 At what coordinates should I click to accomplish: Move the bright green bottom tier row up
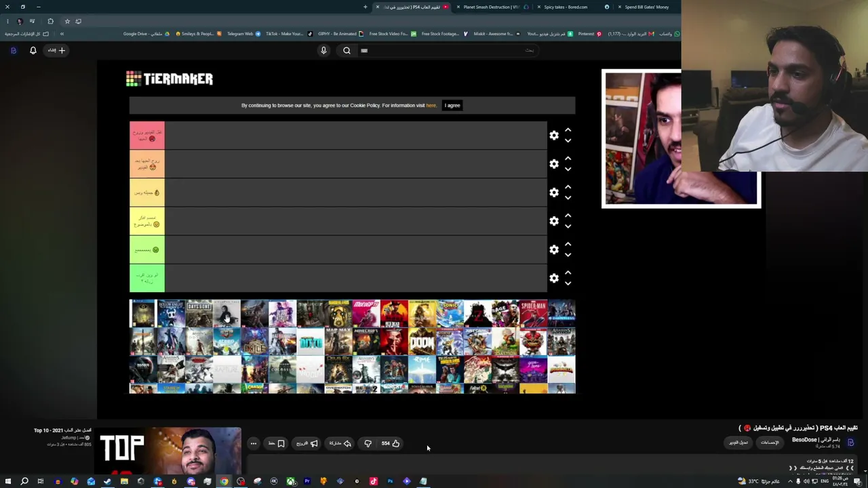568,272
